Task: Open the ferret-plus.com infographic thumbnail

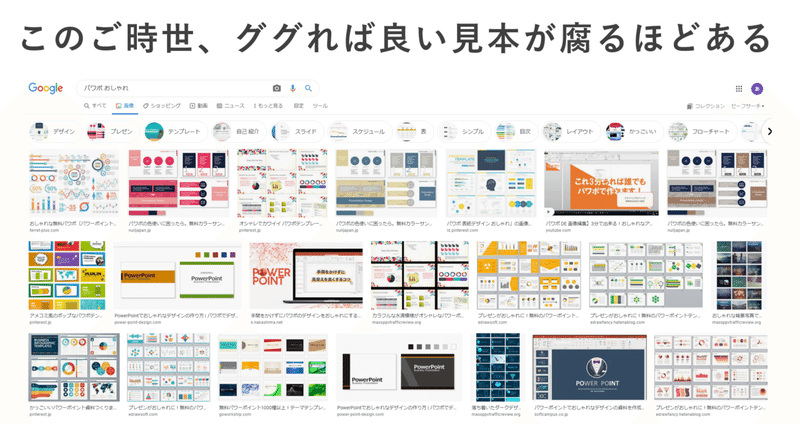Action: click(74, 183)
